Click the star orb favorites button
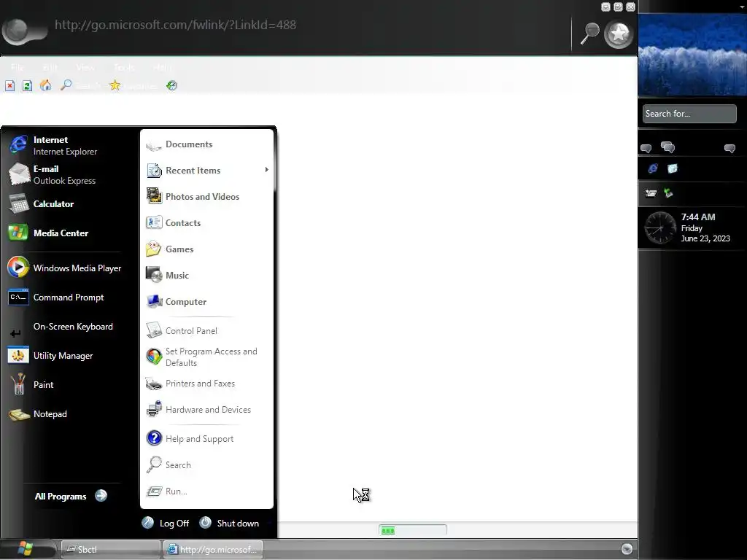Viewport: 747px width, 560px height. pos(619,34)
